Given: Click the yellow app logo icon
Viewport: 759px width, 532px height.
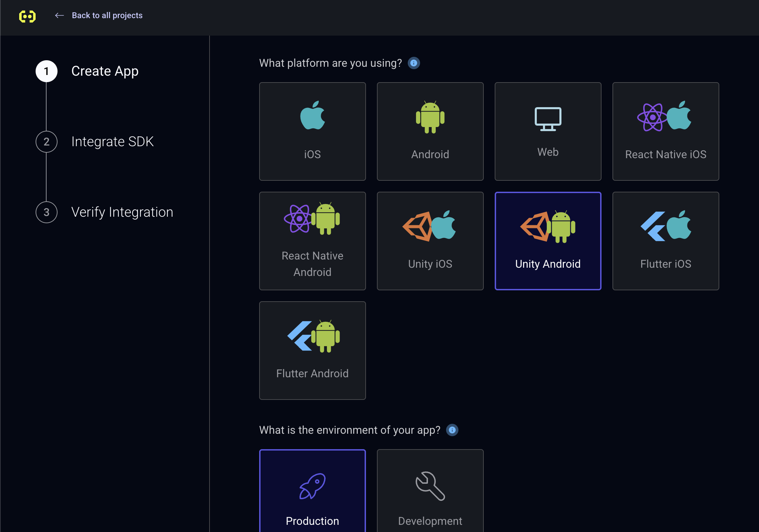Looking at the screenshot, I should coord(27,16).
